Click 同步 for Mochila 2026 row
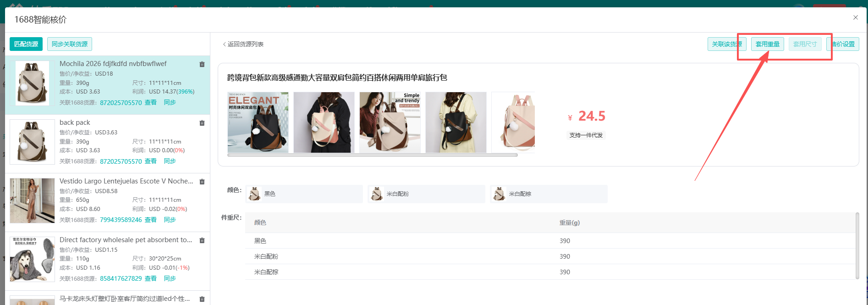The image size is (868, 305). 170,102
